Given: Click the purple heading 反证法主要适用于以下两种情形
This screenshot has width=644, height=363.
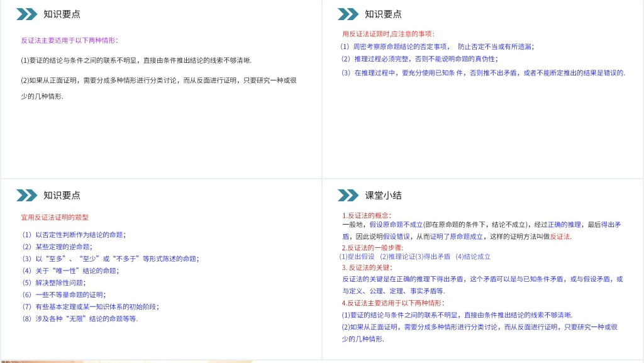Looking at the screenshot, I should pos(69,40).
